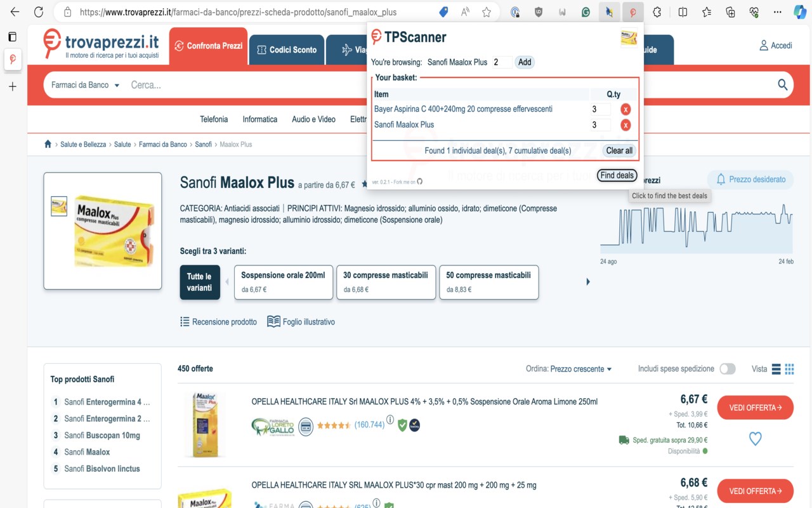The height and width of the screenshot is (508, 812).
Task: Click the Sanofi breadcrumb link
Action: tap(204, 145)
